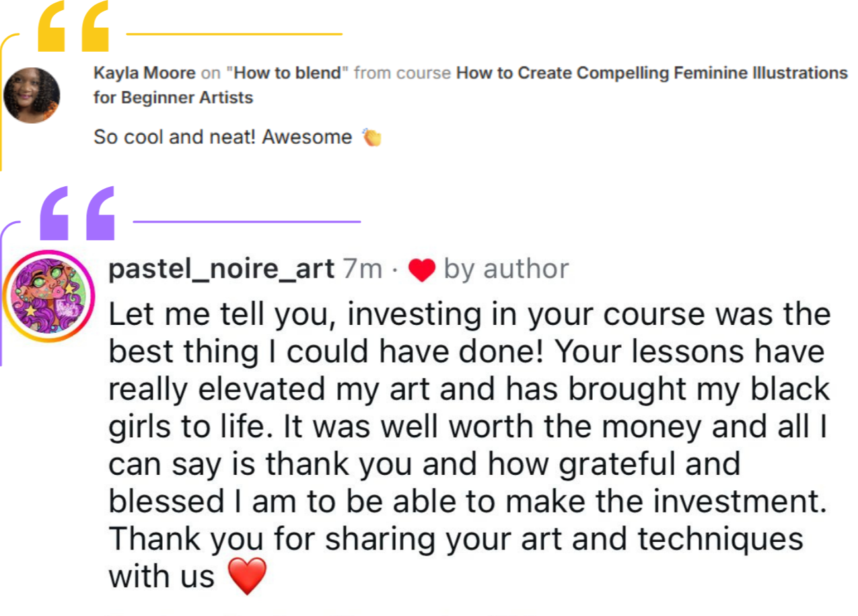Click the 'by author' label

(507, 270)
